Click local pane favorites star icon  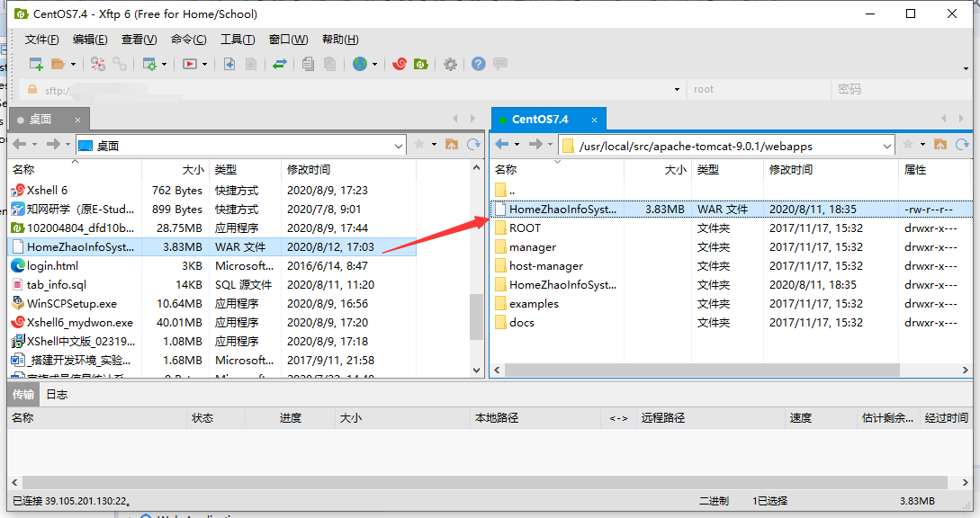419,145
